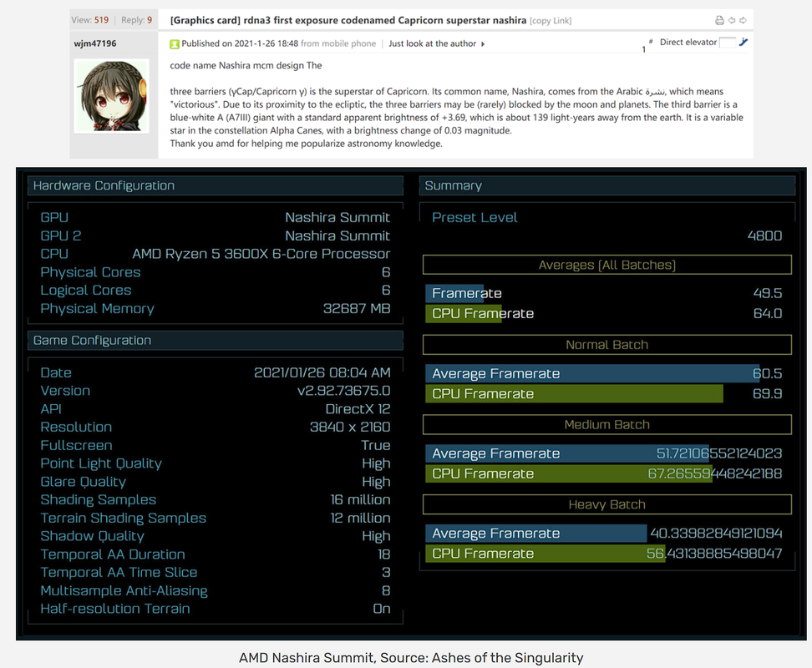This screenshot has width=812, height=668.
Task: Click Shading Samples value '16 million'
Action: click(360, 500)
